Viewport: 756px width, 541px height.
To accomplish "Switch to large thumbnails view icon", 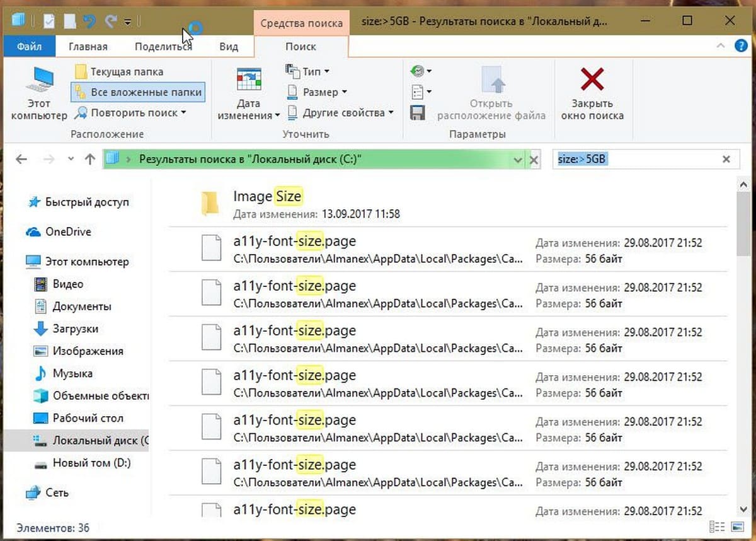I will point(737,526).
